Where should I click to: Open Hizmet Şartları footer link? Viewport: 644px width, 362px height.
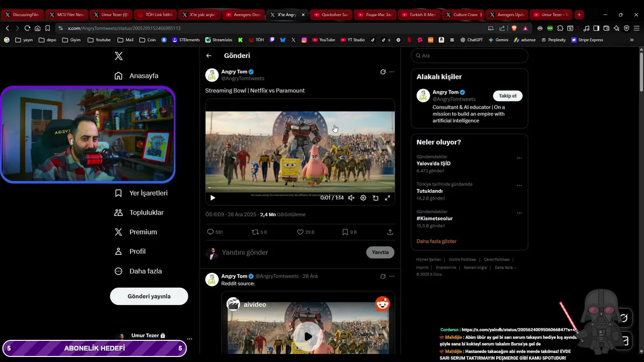coord(428,259)
